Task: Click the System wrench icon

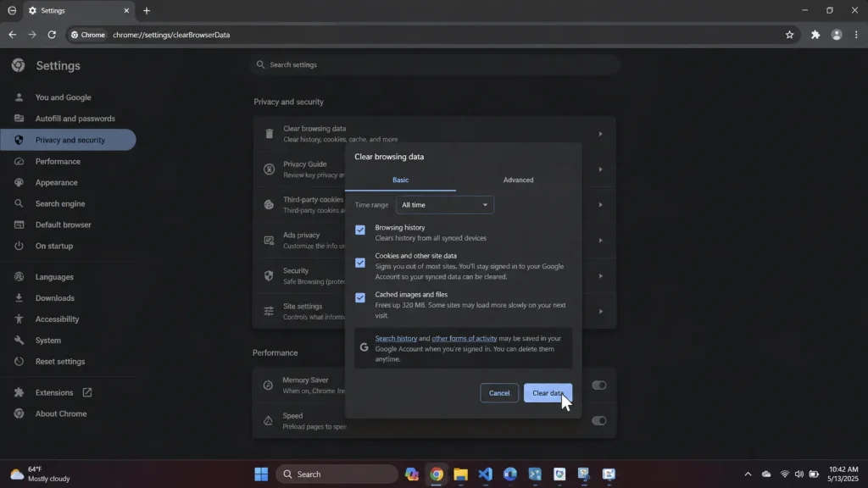Action: (x=19, y=341)
